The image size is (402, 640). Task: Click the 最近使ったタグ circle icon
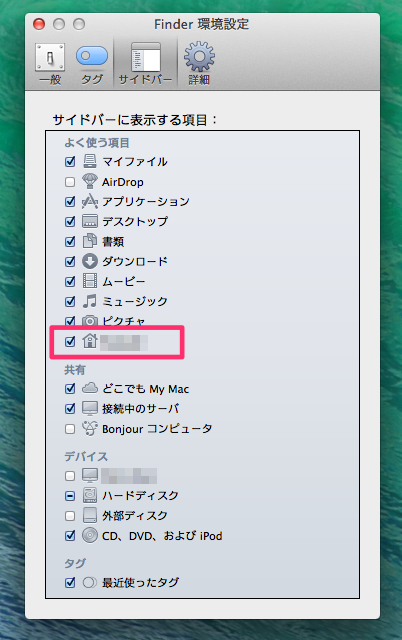90,582
